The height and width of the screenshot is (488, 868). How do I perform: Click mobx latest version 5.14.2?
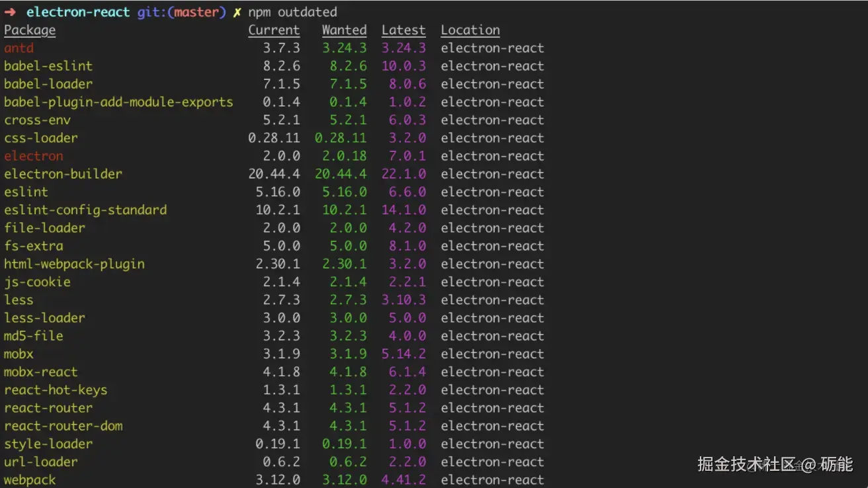(404, 354)
